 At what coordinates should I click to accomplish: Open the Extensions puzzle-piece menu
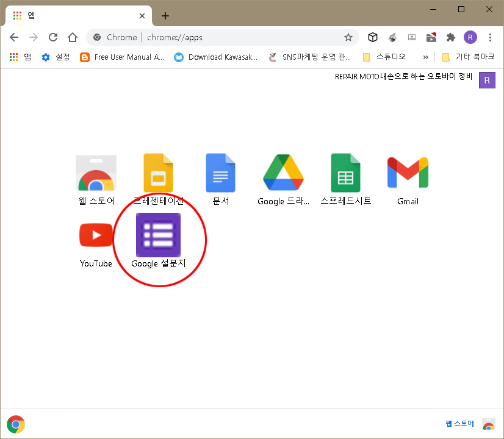[x=451, y=37]
